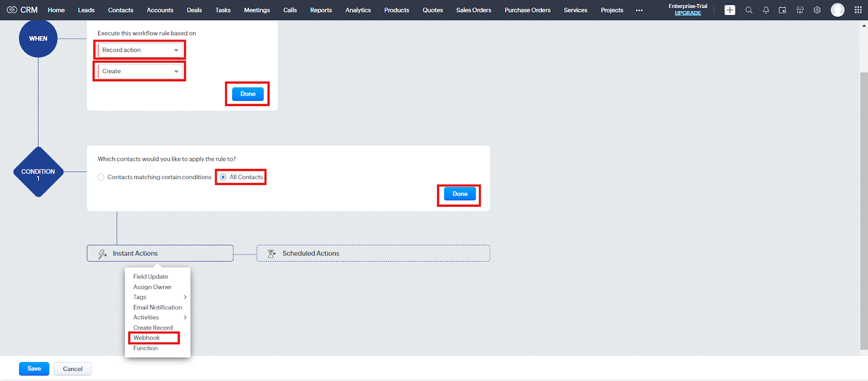Go to the Projects tab
Image resolution: width=868 pixels, height=381 pixels.
(612, 10)
